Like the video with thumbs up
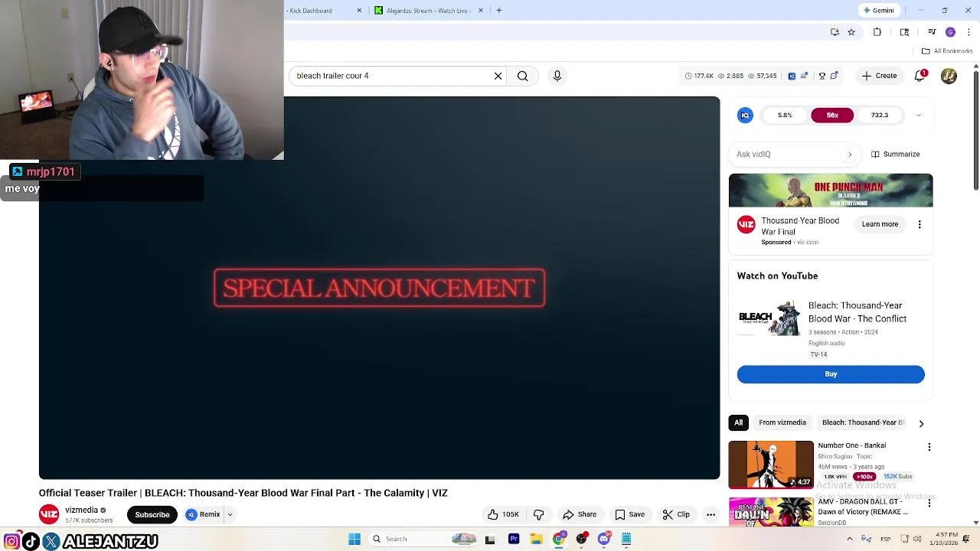Image resolution: width=980 pixels, height=551 pixels. point(504,515)
